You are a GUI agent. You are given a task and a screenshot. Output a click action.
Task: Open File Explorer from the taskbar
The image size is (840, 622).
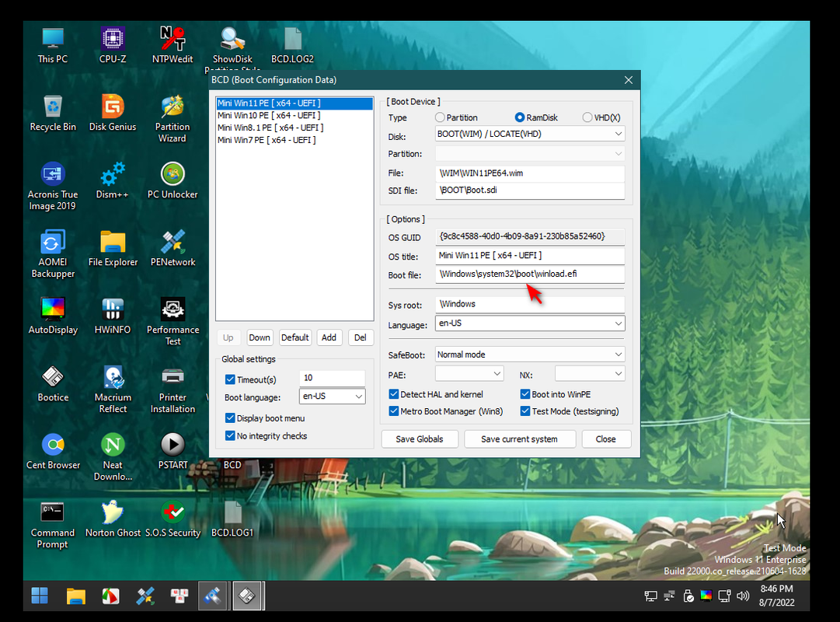click(x=75, y=596)
